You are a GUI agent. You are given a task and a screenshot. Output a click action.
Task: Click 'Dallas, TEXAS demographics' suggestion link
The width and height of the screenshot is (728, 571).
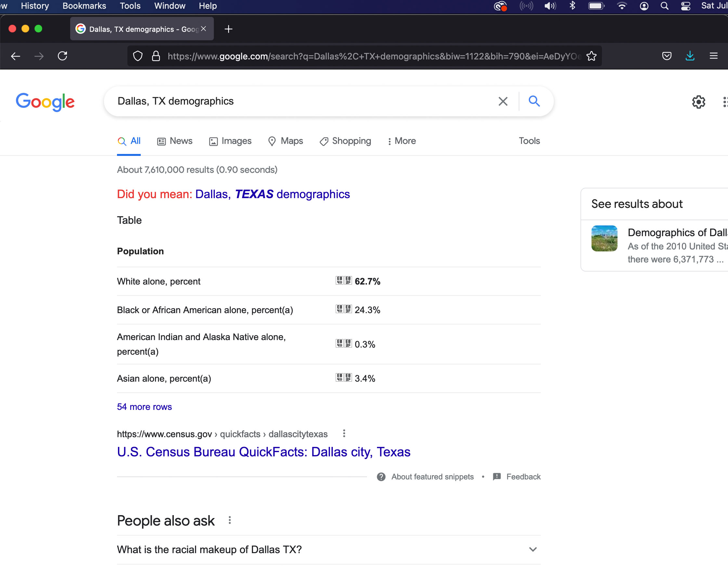pyautogui.click(x=272, y=194)
